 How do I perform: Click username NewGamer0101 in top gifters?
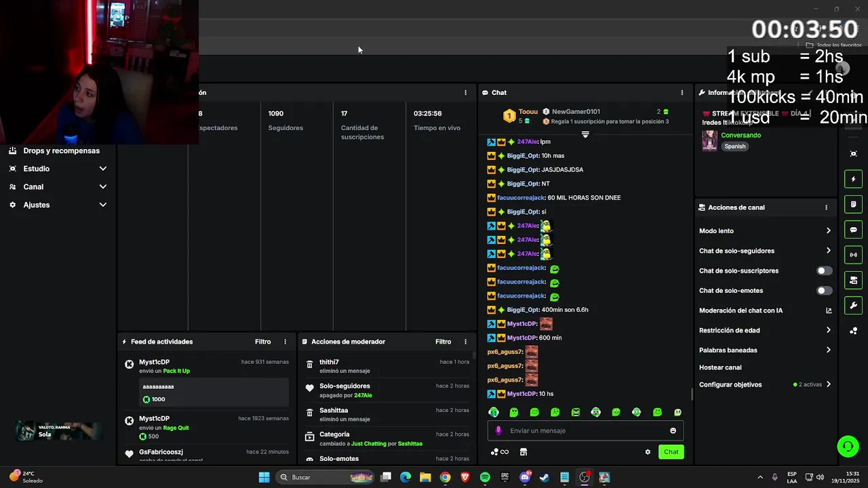point(576,112)
